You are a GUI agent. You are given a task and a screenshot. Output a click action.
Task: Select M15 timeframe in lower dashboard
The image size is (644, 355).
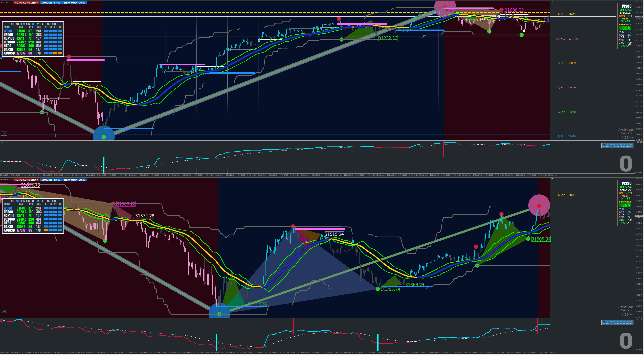pyautogui.click(x=23, y=201)
